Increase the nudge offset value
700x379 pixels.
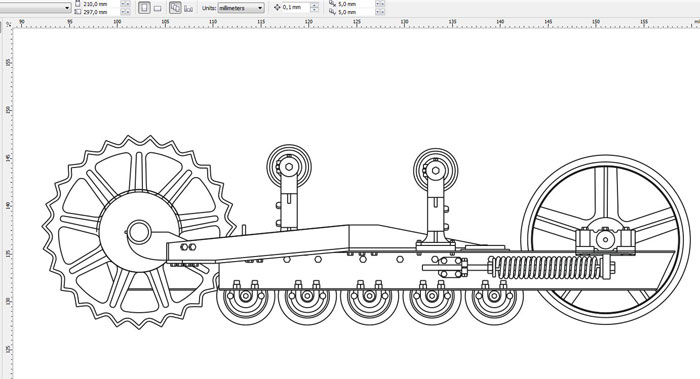[315, 5]
